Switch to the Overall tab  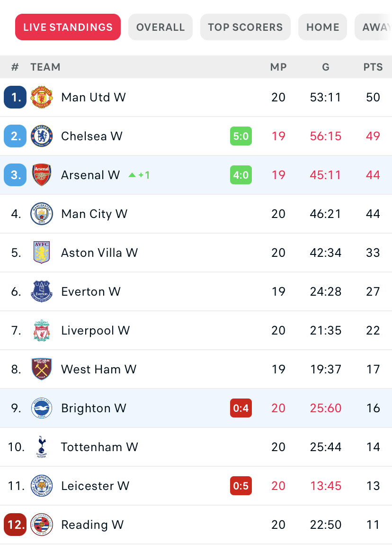coord(160,27)
